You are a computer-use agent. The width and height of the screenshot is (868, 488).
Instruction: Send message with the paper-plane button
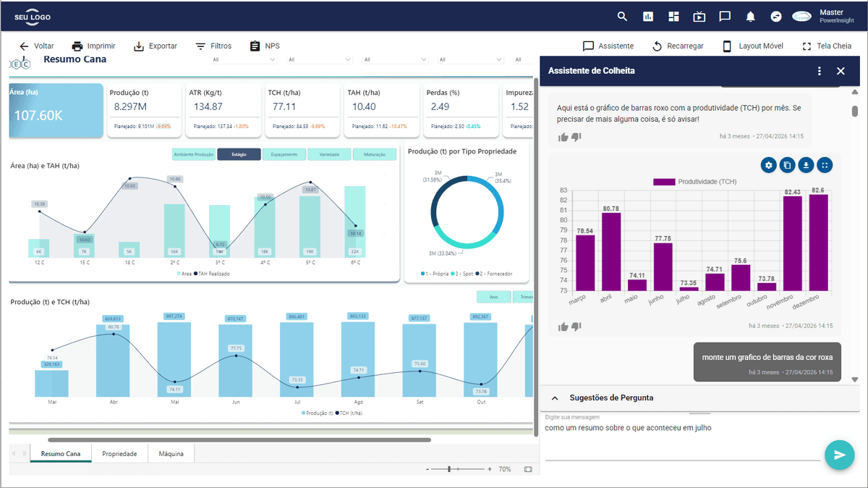point(840,455)
